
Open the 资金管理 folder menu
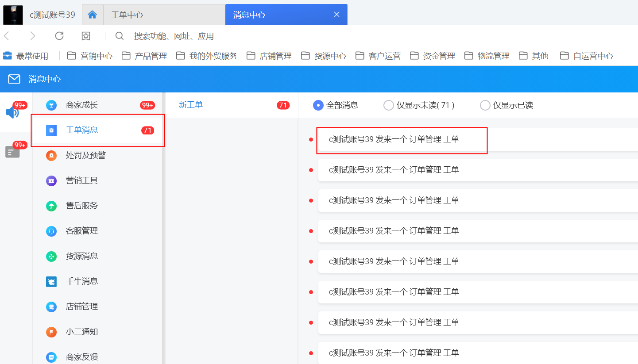[x=433, y=56]
